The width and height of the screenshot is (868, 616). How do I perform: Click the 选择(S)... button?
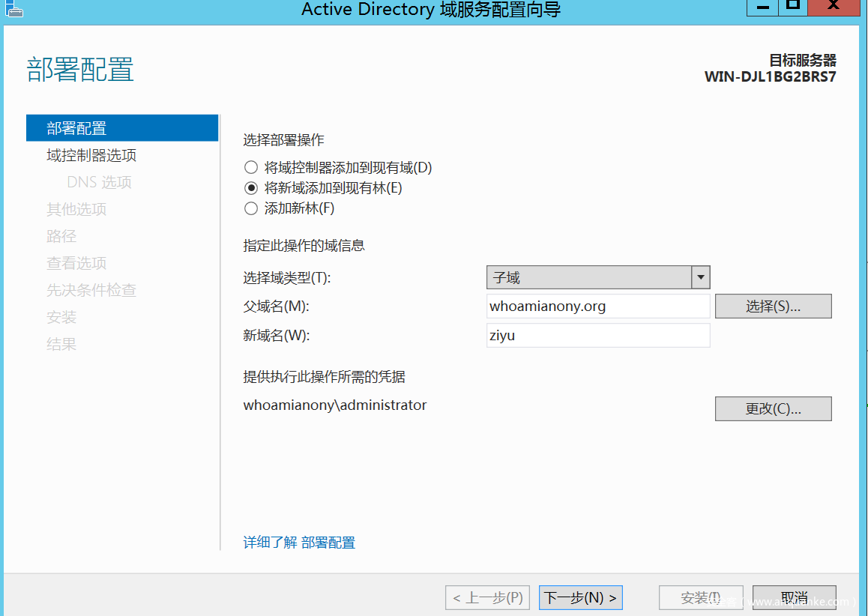(x=773, y=306)
